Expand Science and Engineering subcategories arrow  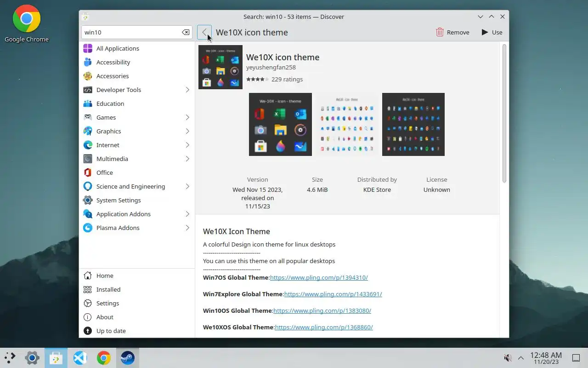pyautogui.click(x=187, y=186)
